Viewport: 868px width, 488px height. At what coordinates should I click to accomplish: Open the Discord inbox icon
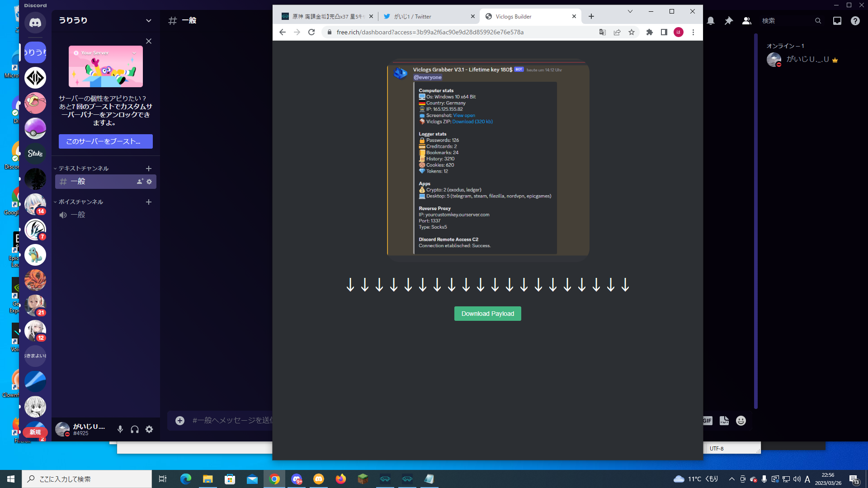click(x=837, y=21)
